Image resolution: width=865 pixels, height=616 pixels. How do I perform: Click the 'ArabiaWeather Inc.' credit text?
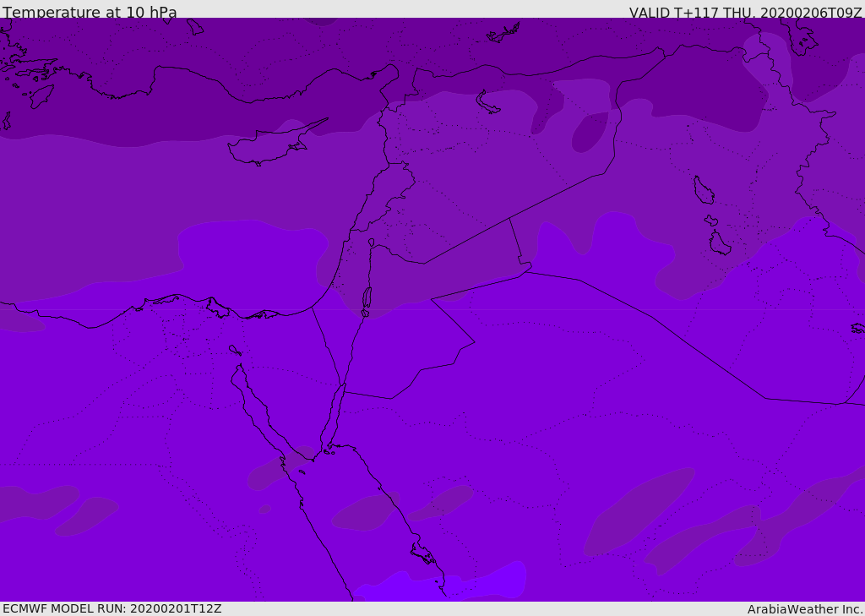(804, 609)
